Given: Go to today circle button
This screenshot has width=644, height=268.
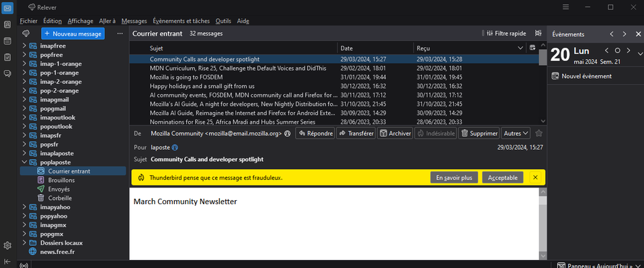Looking at the screenshot, I should coord(617,50).
